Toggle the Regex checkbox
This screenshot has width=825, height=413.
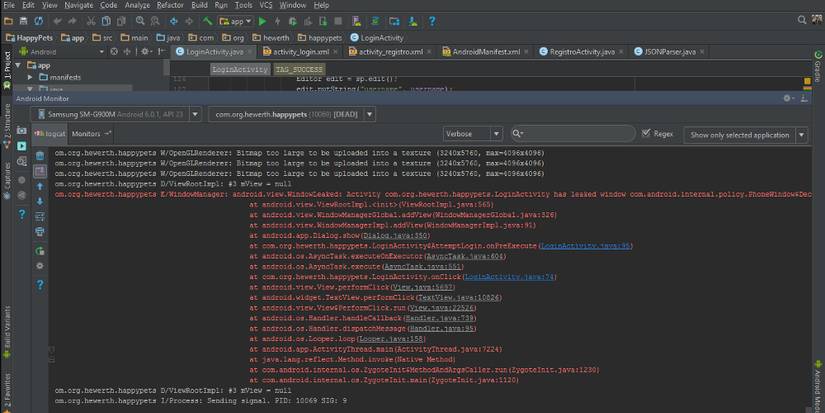647,133
